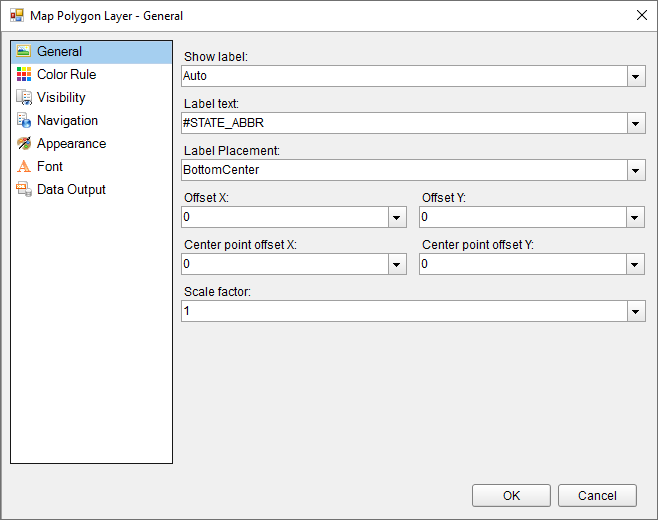The height and width of the screenshot is (521, 658).
Task: Go to the Navigation page
Action: [x=67, y=120]
